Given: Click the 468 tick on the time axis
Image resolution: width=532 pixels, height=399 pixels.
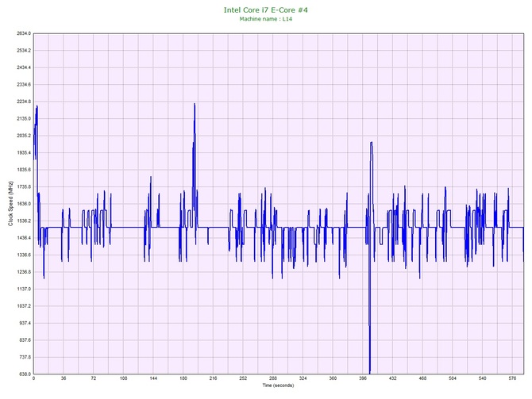Looking at the screenshot, I should [422, 378].
